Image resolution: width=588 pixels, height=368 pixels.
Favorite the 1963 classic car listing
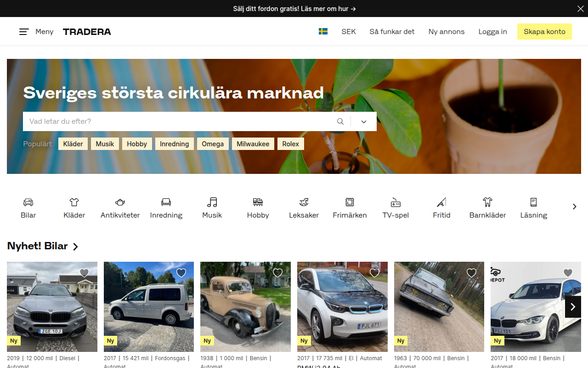[x=472, y=273]
